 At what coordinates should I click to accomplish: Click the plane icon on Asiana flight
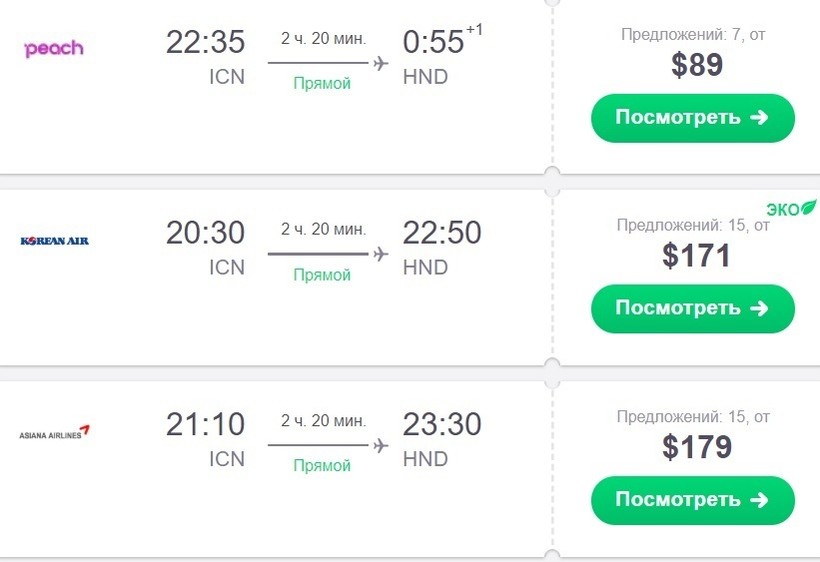click(x=380, y=445)
